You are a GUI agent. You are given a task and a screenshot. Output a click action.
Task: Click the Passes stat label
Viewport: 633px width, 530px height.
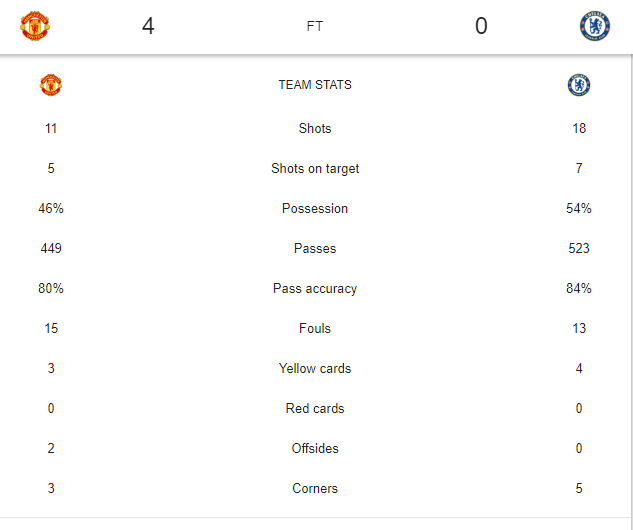(x=315, y=248)
